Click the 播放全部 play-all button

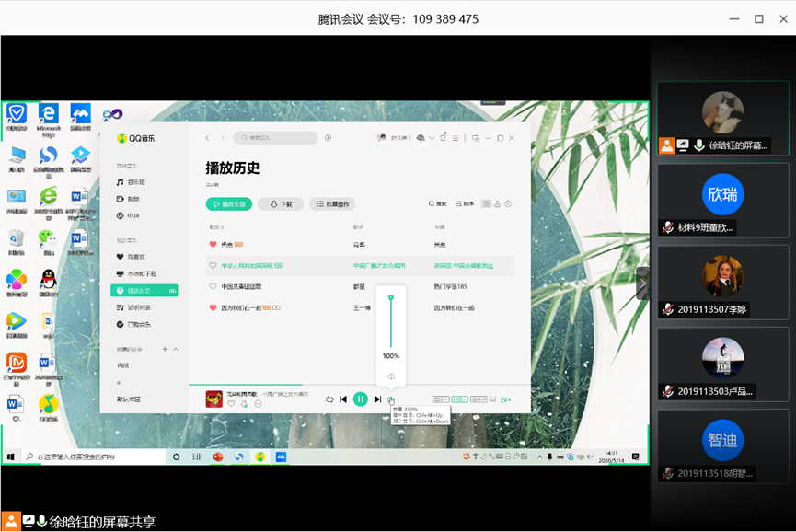(x=229, y=204)
